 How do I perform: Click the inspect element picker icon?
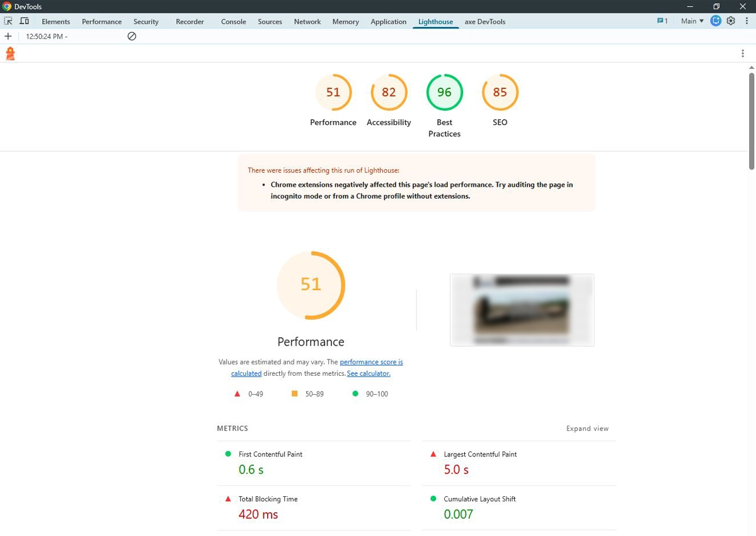[8, 21]
